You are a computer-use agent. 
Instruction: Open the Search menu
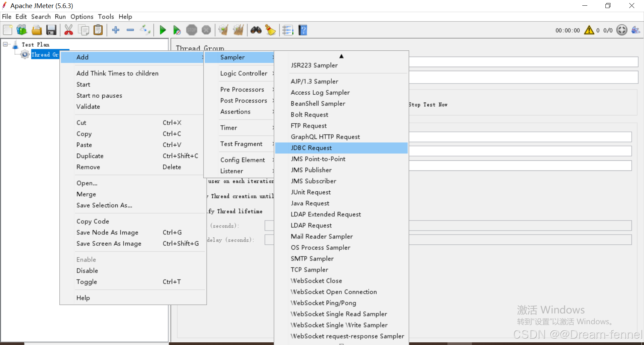coord(41,16)
